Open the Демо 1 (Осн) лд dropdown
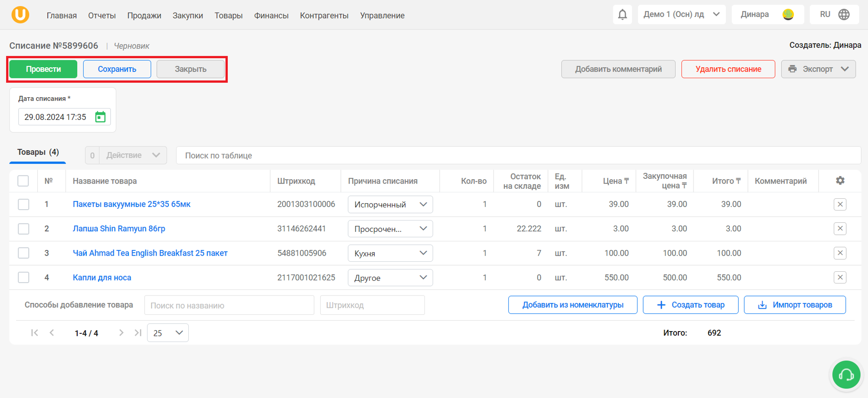This screenshot has width=868, height=398. coord(681,14)
